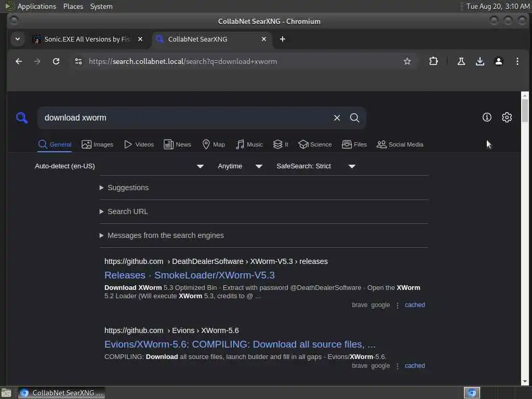Open cached link for XWorm-V5.3 result
Screen dimensions: 532x399
click(x=415, y=305)
